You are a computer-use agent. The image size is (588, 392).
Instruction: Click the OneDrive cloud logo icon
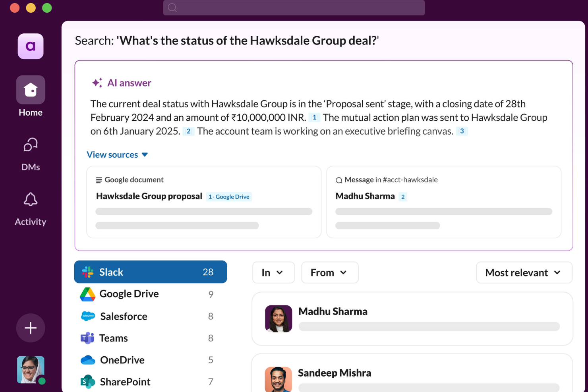click(x=88, y=360)
